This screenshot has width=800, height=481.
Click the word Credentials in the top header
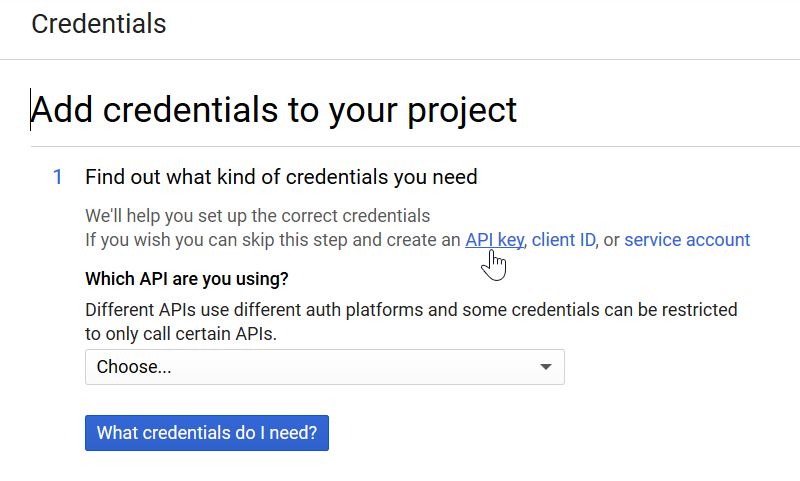(98, 23)
